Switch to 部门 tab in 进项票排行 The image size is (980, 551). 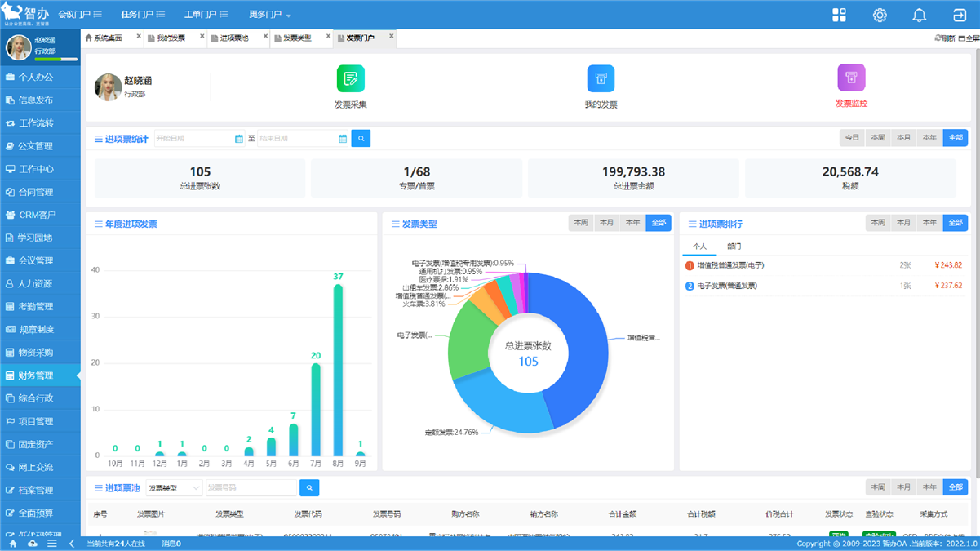point(734,246)
